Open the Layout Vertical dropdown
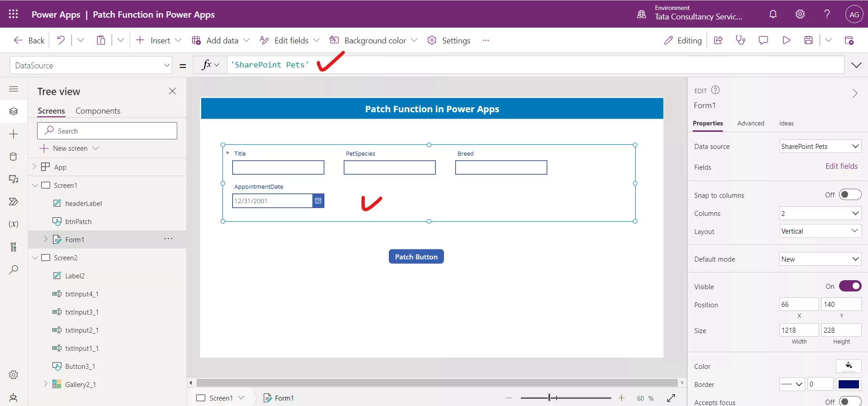The width and height of the screenshot is (868, 406). [820, 231]
